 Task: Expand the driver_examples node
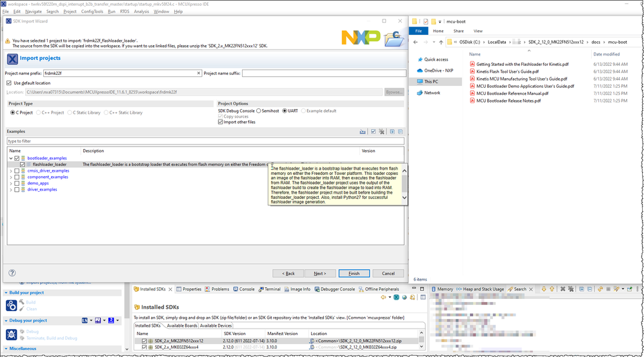11,190
